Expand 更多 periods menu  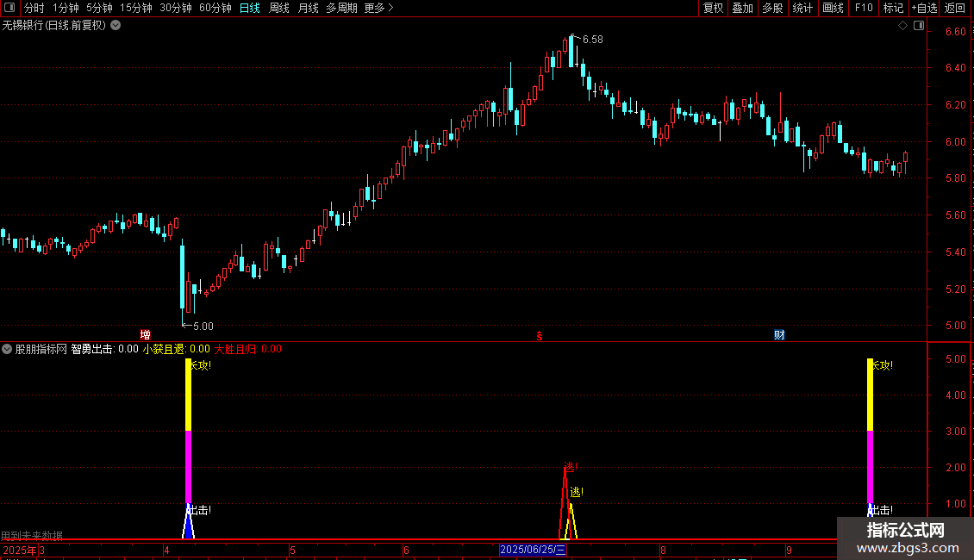[x=379, y=8]
